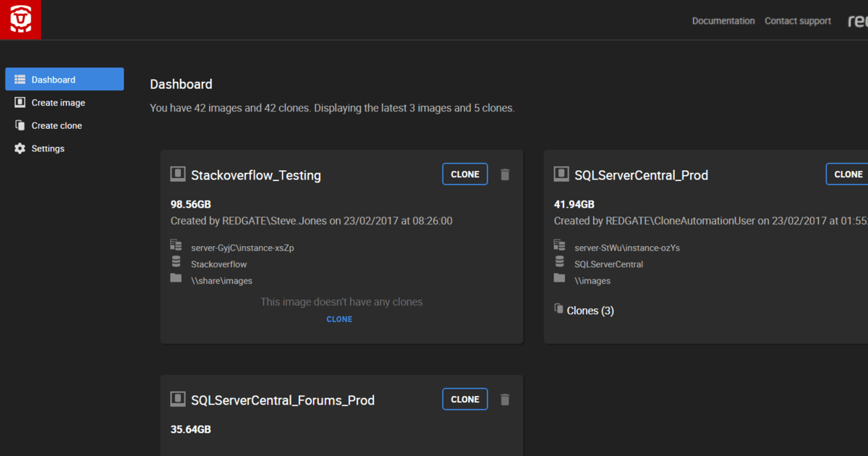This screenshot has width=868, height=456.
Task: Click image icon beside SQLServerCentral_Forums_Prod title
Action: [178, 399]
